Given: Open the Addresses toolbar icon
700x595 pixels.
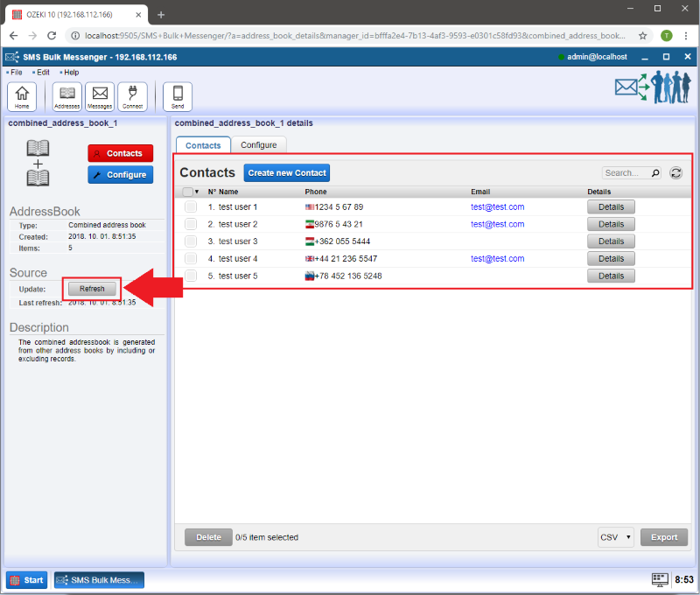Looking at the screenshot, I should coord(67,95).
